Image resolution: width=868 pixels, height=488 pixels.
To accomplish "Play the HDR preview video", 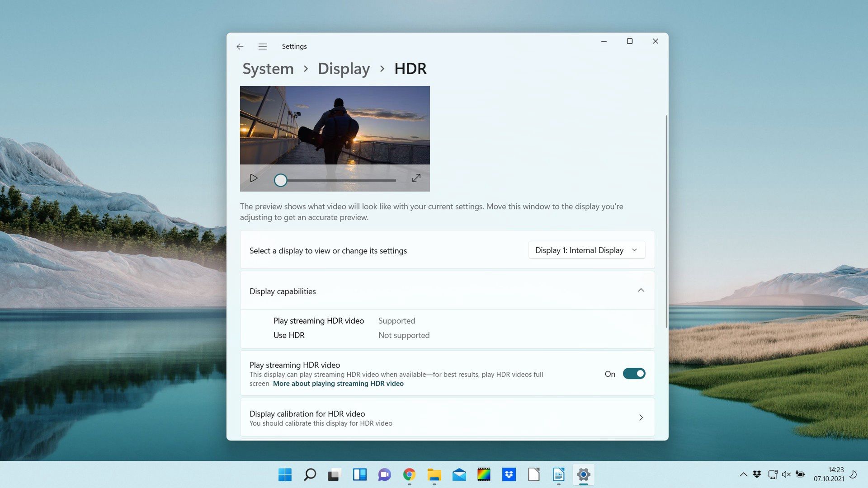I will tap(254, 178).
